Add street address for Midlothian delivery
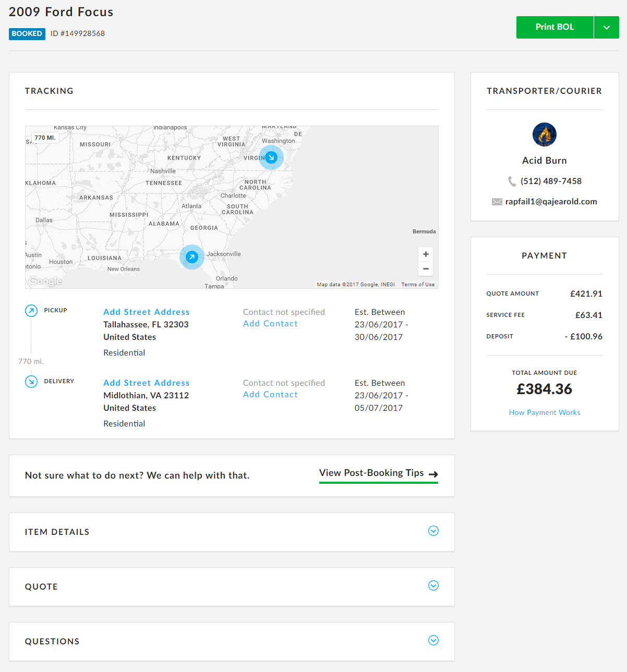This screenshot has width=627, height=672. click(146, 383)
